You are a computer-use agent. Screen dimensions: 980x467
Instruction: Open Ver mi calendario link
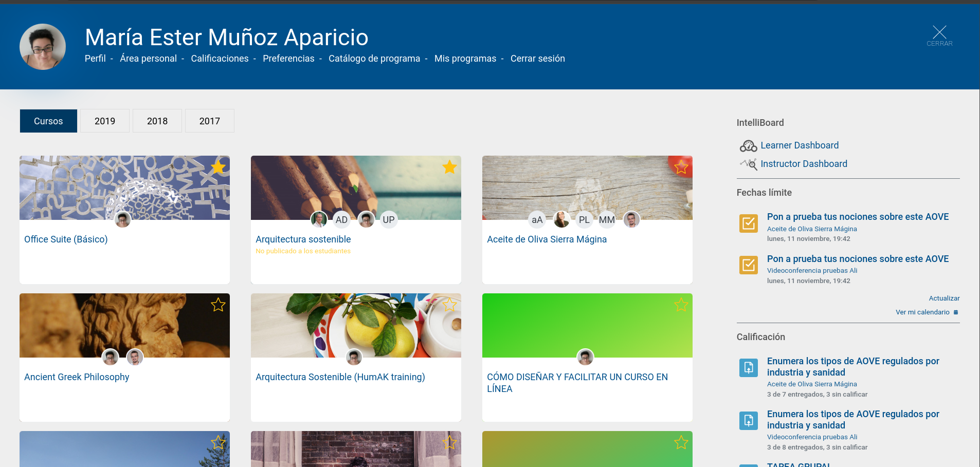point(922,312)
